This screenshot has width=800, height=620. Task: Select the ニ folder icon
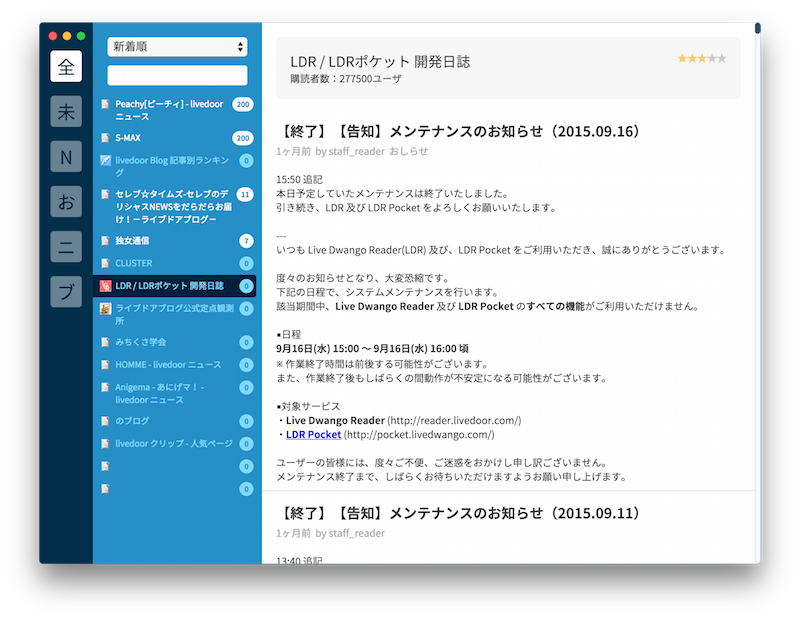click(66, 246)
